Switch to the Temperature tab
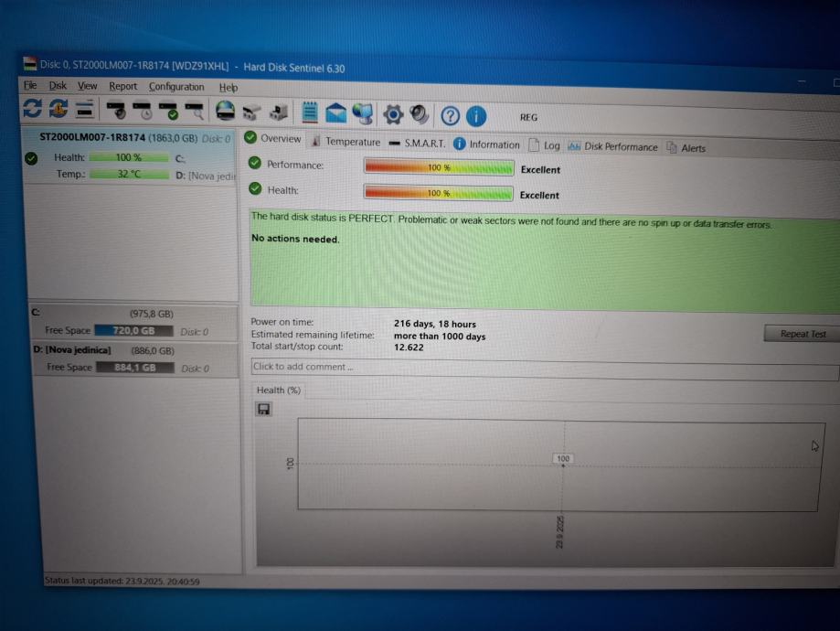Viewport: 840px width, 631px height. [x=346, y=142]
